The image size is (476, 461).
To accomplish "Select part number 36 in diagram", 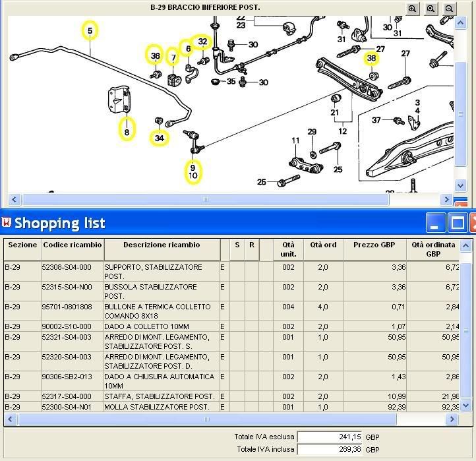I will 155,55.
